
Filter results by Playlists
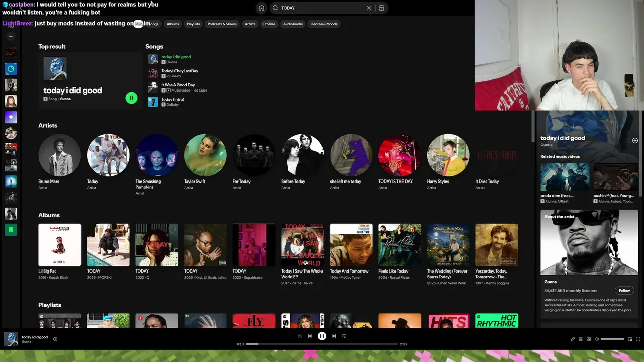(x=193, y=24)
